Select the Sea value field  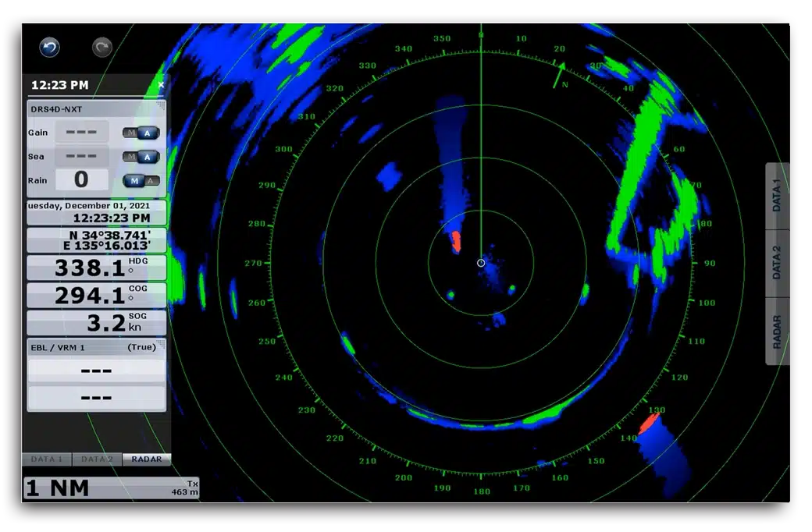point(82,156)
